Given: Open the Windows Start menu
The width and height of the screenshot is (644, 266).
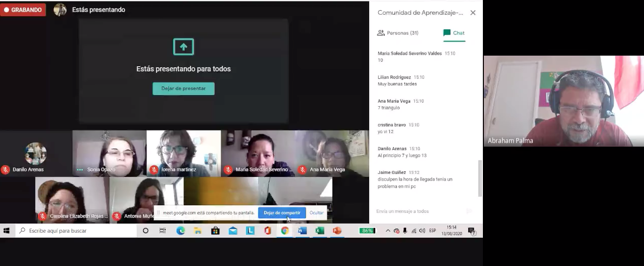Looking at the screenshot, I should pyautogui.click(x=7, y=231).
